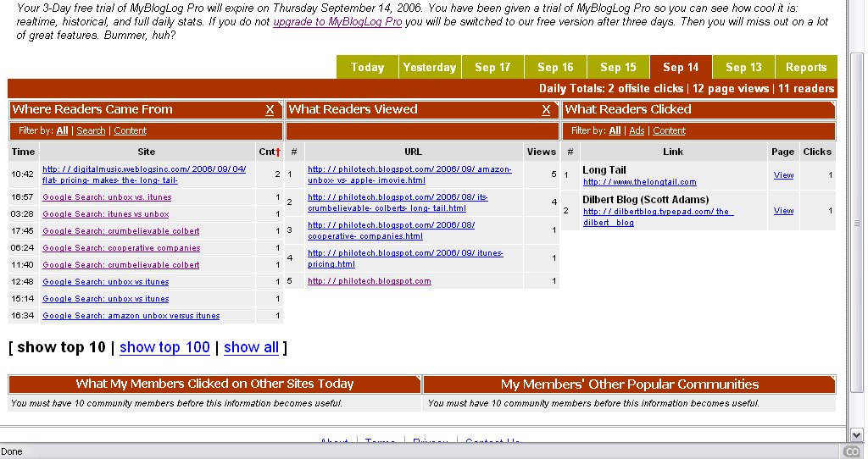Select the Sep 15 tab

pos(618,67)
